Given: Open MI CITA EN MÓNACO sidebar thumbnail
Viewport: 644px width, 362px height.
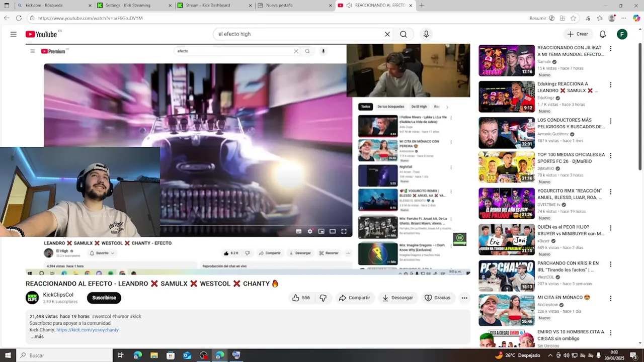Looking at the screenshot, I should point(507,310).
